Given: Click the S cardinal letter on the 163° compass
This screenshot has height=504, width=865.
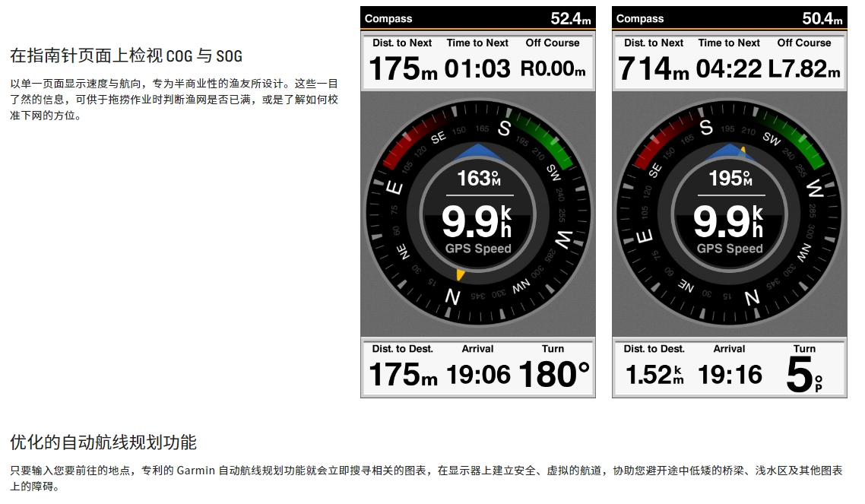Looking at the screenshot, I should [x=504, y=128].
